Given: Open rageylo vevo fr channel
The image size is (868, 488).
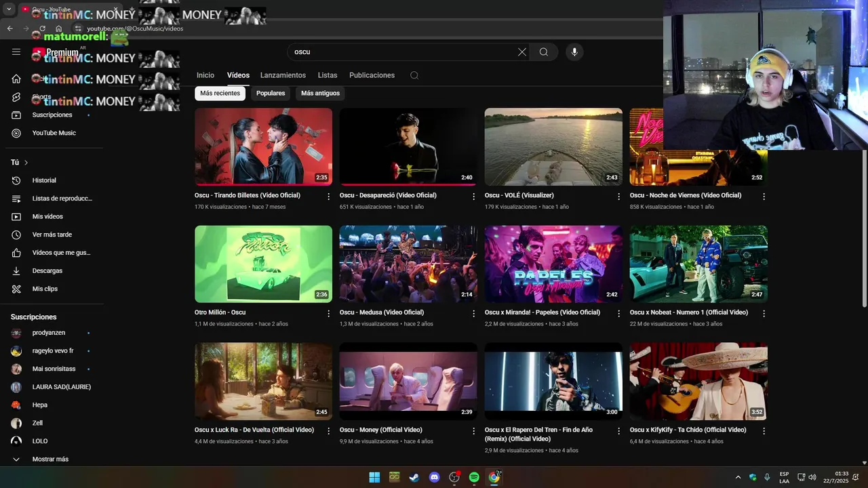Looking at the screenshot, I should (52, 351).
